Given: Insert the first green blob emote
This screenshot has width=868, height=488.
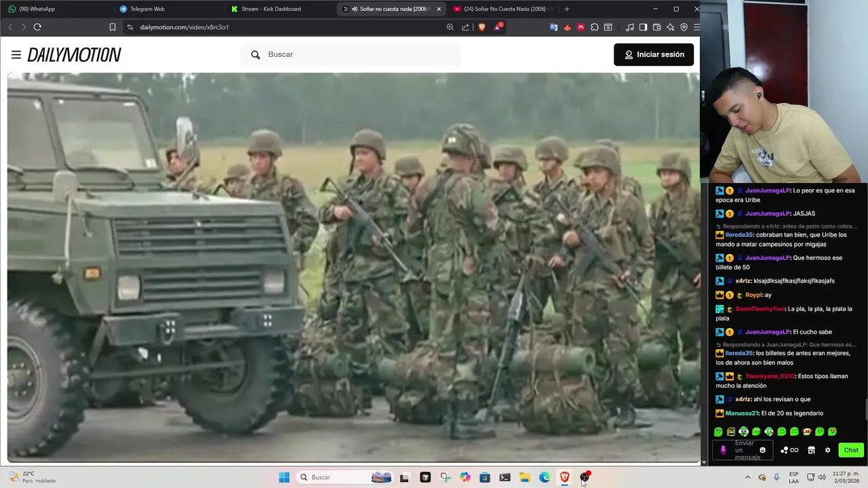Looking at the screenshot, I should pyautogui.click(x=718, y=432).
